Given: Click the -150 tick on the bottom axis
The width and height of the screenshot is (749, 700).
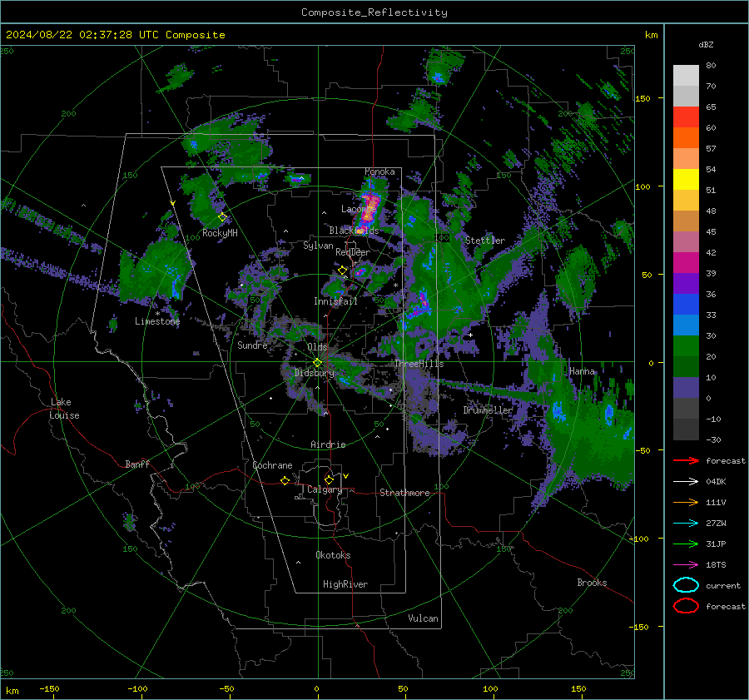Looking at the screenshot, I should pos(49,688).
